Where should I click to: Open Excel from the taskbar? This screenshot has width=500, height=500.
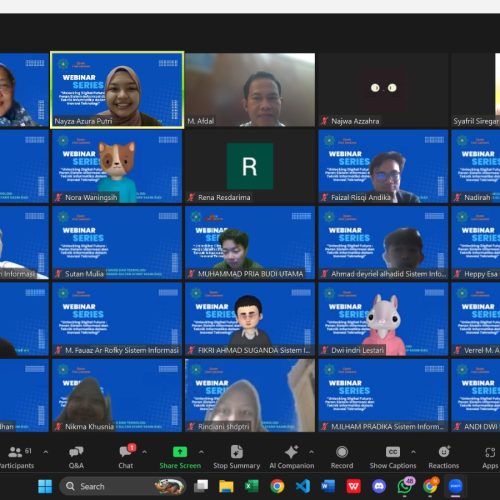point(252,486)
